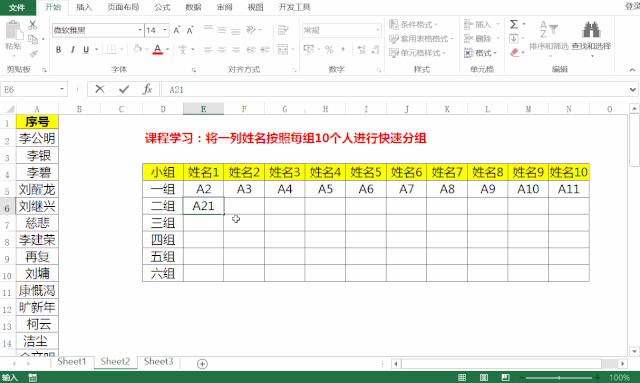Click the Borders icon
The image size is (640, 383).
[x=111, y=50]
